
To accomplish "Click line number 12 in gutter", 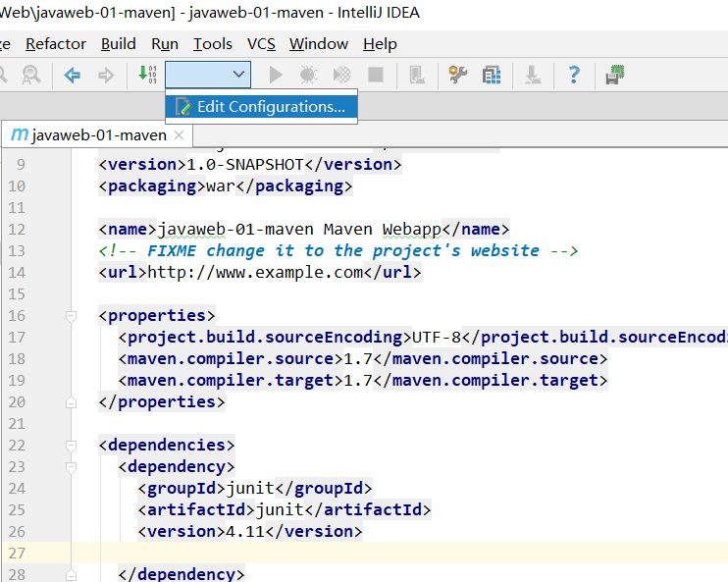I will coord(17,230).
